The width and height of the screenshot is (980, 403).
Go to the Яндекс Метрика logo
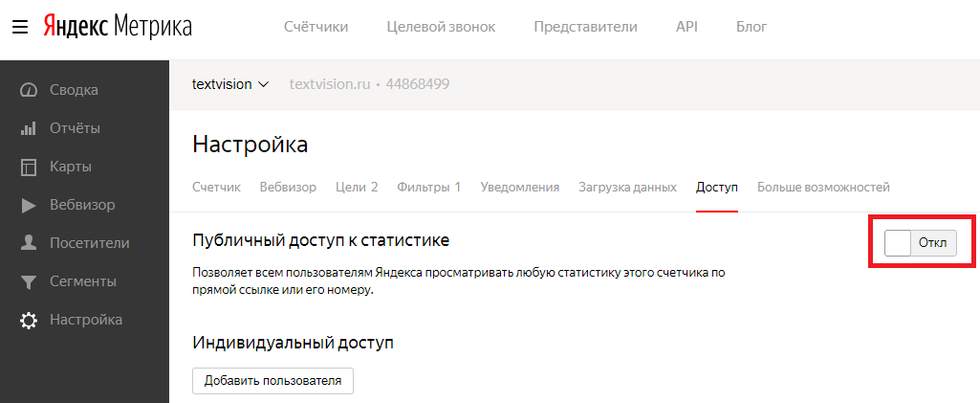click(x=118, y=27)
